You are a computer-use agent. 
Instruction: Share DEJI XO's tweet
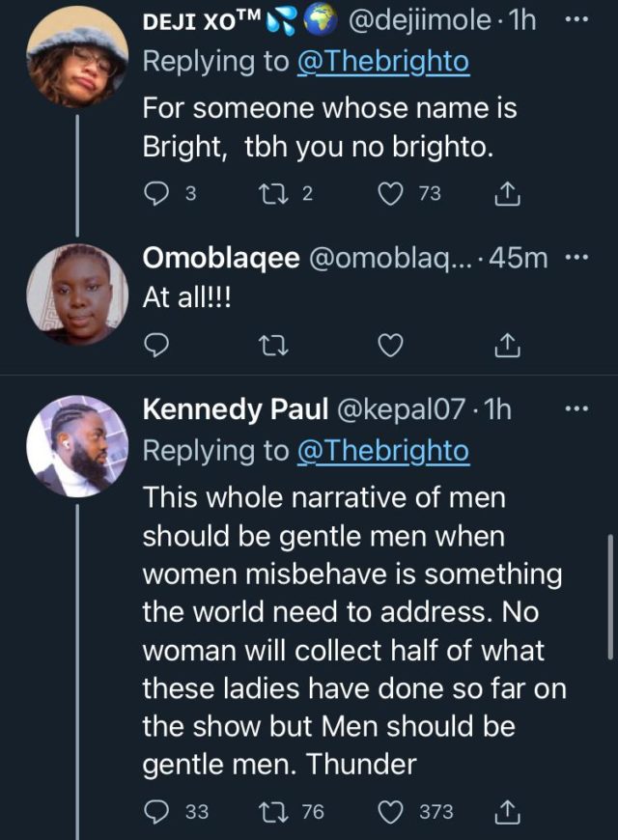[x=507, y=194]
